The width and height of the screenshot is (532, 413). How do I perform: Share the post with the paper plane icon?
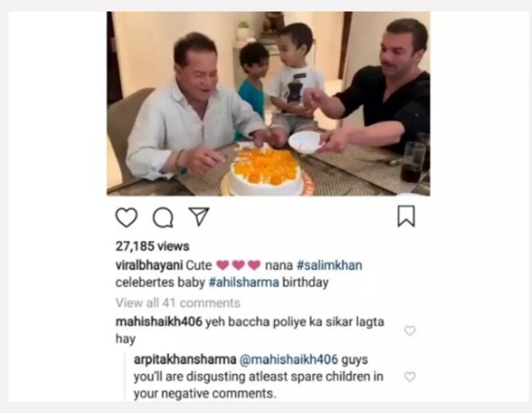click(199, 216)
